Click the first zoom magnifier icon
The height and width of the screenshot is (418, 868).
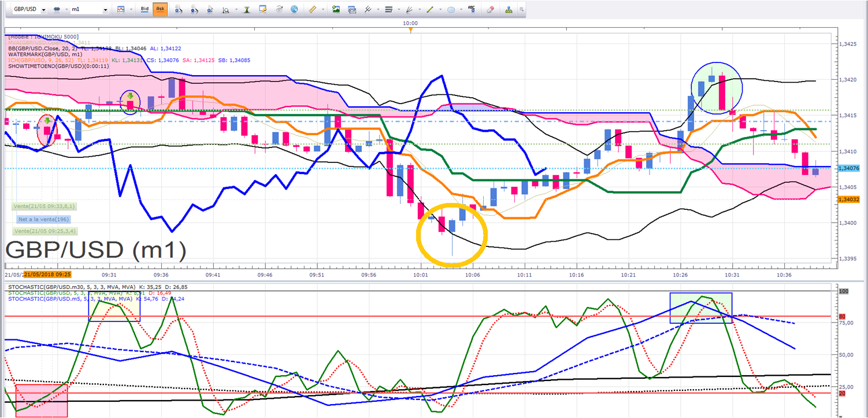[x=179, y=10]
